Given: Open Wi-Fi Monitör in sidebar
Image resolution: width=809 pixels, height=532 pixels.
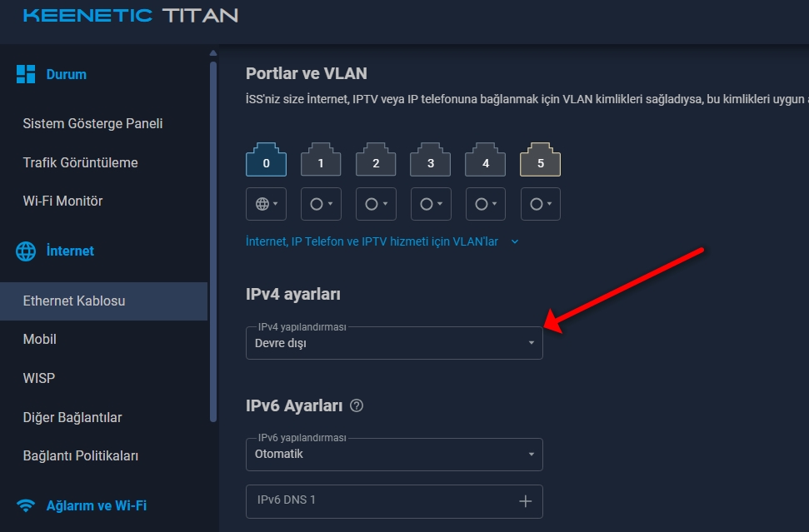Looking at the screenshot, I should click(63, 201).
